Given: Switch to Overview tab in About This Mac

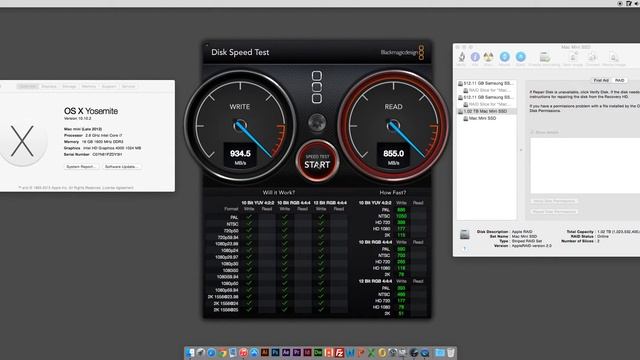Looking at the screenshot, I should tap(28, 87).
